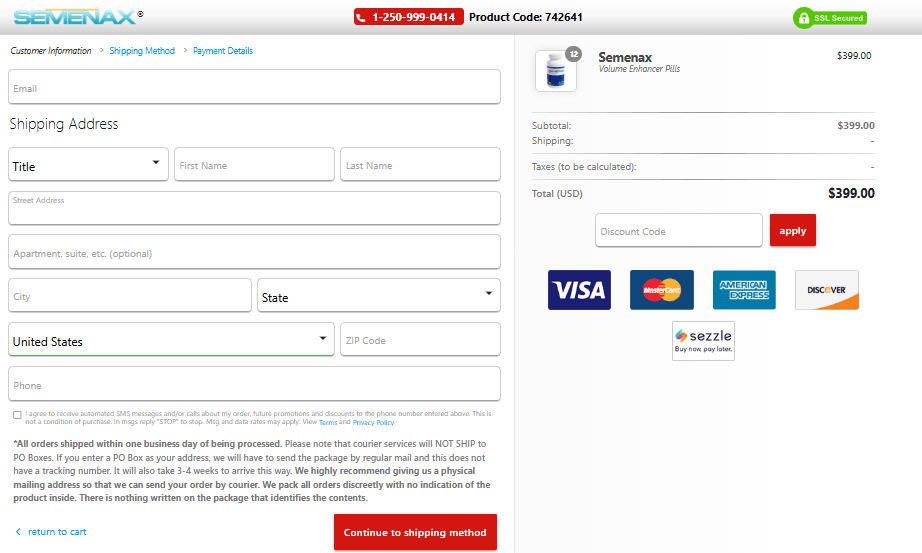Click the Discover card icon
This screenshot has width=922, height=553.
point(826,290)
